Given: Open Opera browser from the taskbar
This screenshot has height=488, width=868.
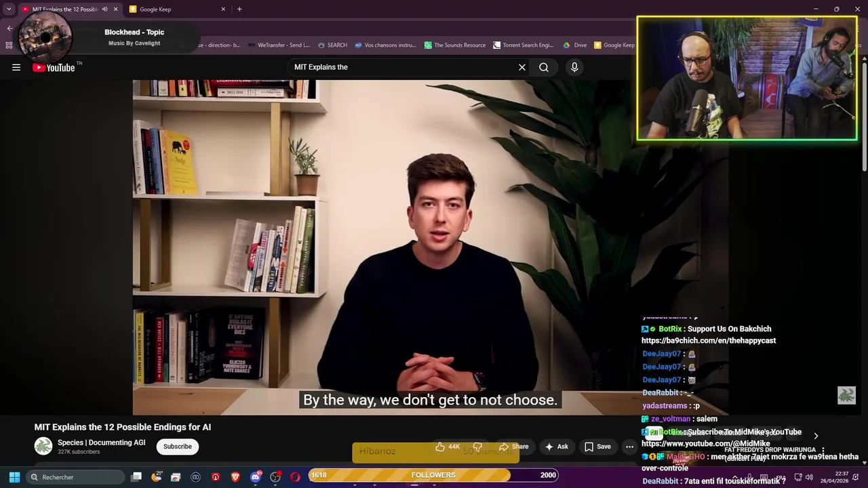Looking at the screenshot, I should coord(295,477).
